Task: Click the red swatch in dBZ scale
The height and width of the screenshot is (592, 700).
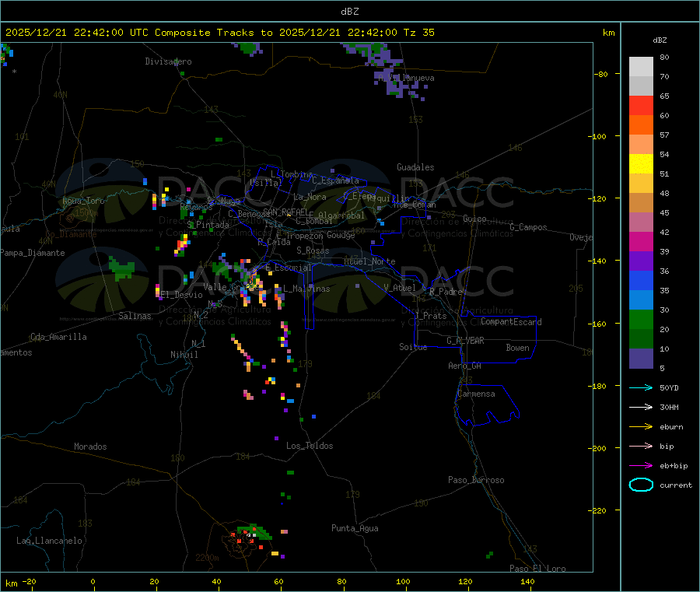Action: (x=641, y=105)
